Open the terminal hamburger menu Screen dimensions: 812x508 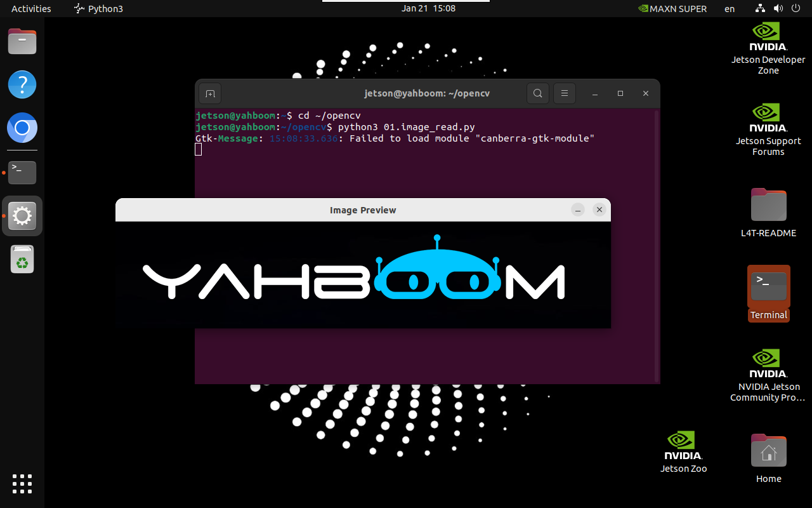click(565, 93)
